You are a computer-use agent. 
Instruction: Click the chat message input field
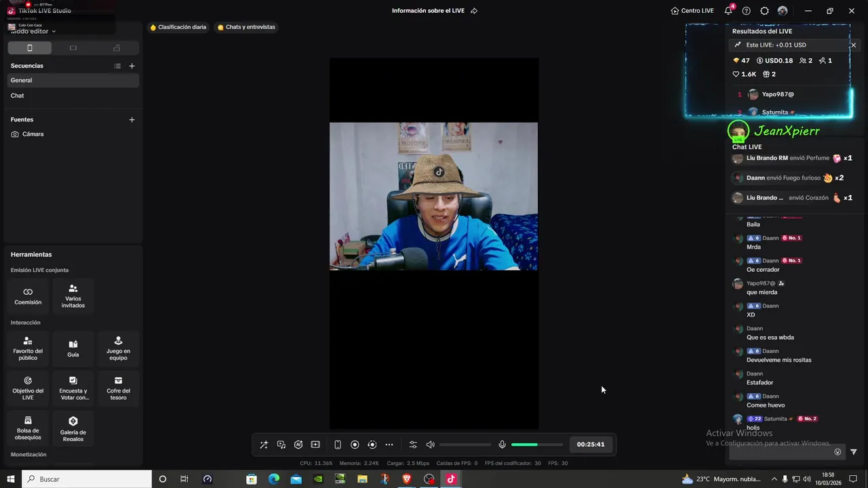click(x=780, y=452)
